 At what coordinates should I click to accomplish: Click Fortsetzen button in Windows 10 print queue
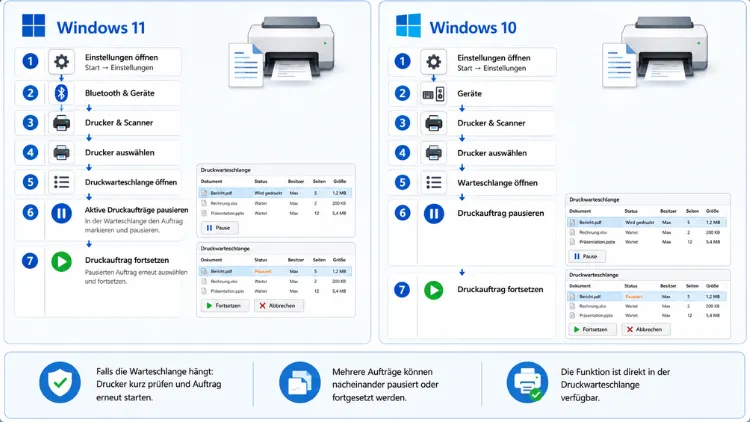click(592, 329)
